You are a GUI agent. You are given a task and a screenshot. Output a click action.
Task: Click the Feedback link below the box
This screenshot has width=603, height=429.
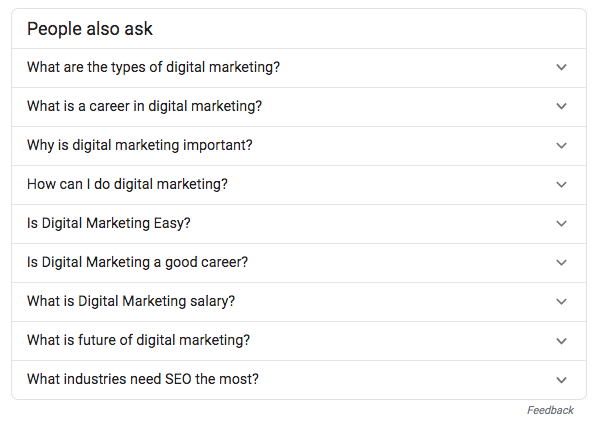coord(550,410)
